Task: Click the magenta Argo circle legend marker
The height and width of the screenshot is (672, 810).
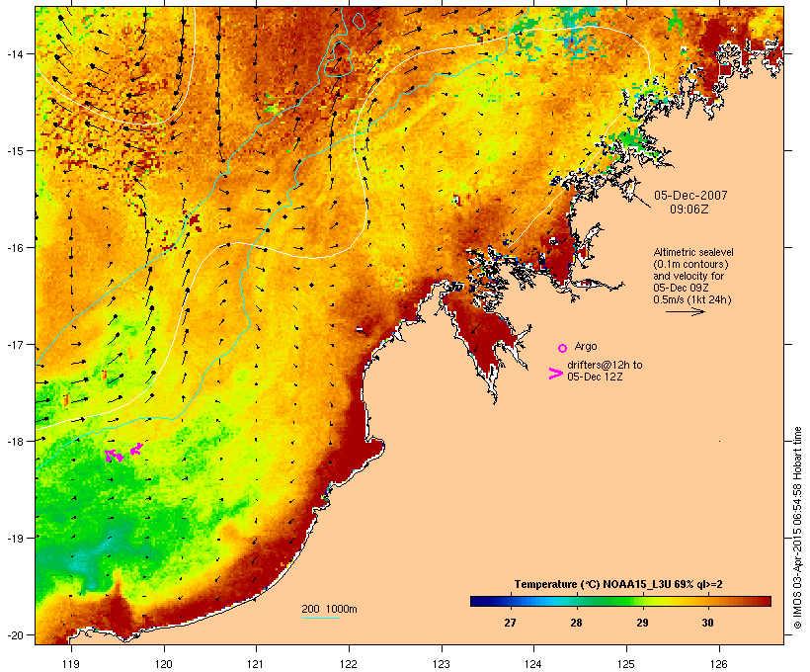Action: click(562, 348)
